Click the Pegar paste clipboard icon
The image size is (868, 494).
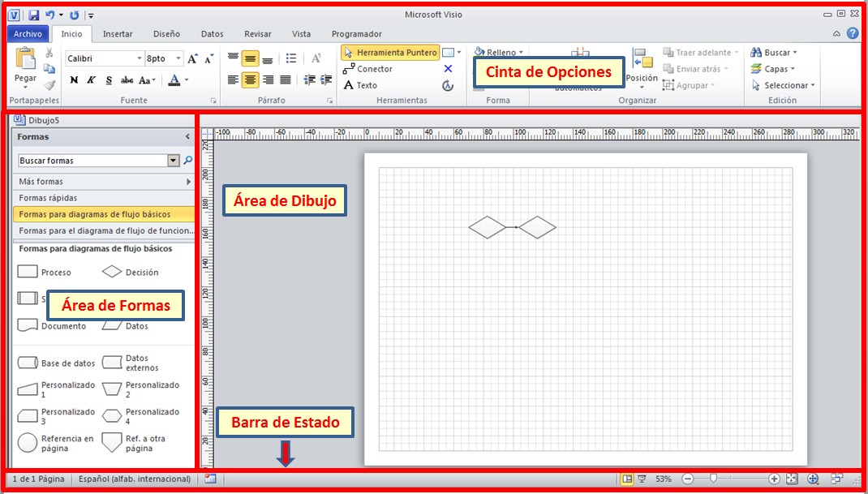click(x=25, y=59)
